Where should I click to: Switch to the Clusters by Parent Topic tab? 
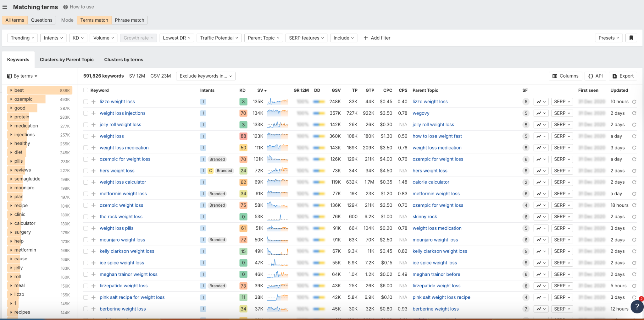[x=67, y=59]
